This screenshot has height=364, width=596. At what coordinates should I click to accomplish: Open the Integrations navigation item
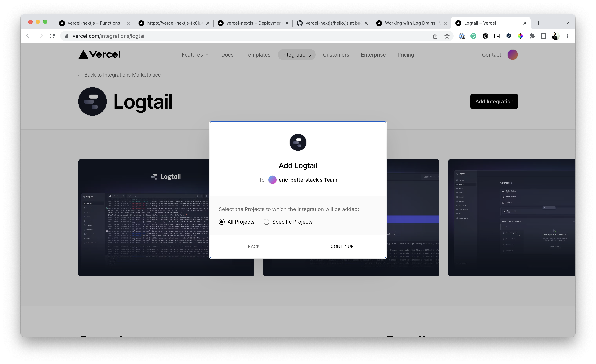tap(296, 55)
